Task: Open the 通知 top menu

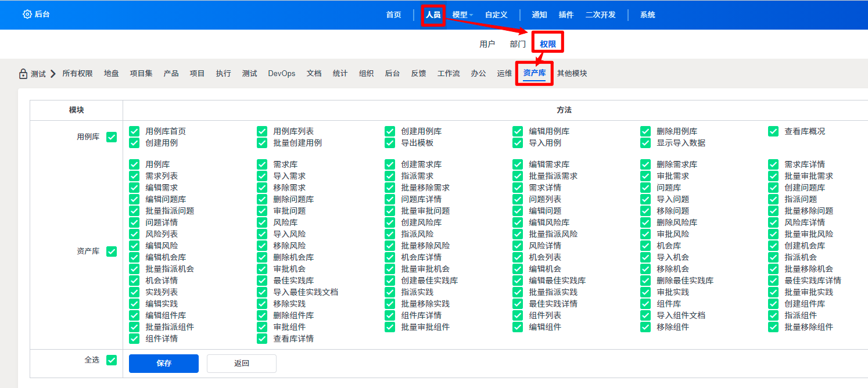Action: click(x=539, y=15)
